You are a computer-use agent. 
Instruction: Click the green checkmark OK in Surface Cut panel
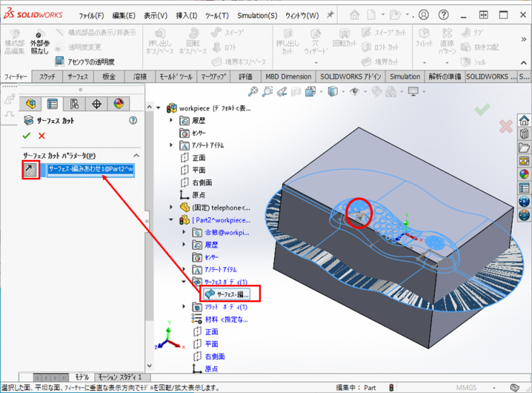[x=27, y=136]
